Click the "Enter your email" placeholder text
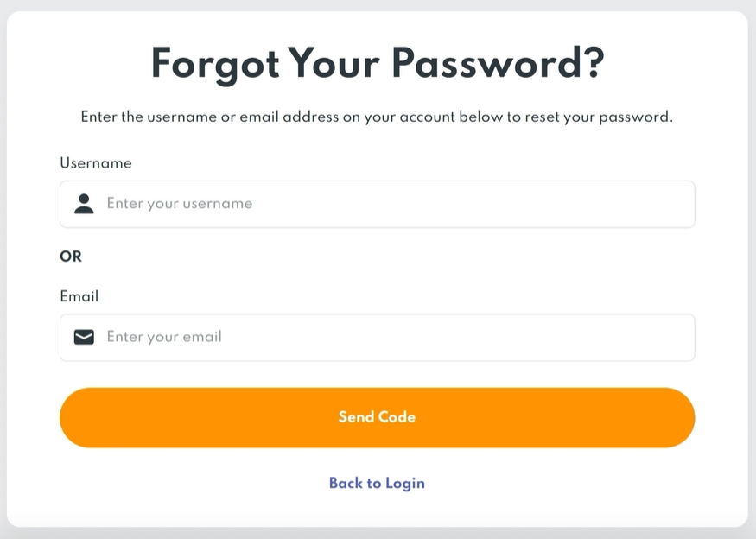 point(164,337)
